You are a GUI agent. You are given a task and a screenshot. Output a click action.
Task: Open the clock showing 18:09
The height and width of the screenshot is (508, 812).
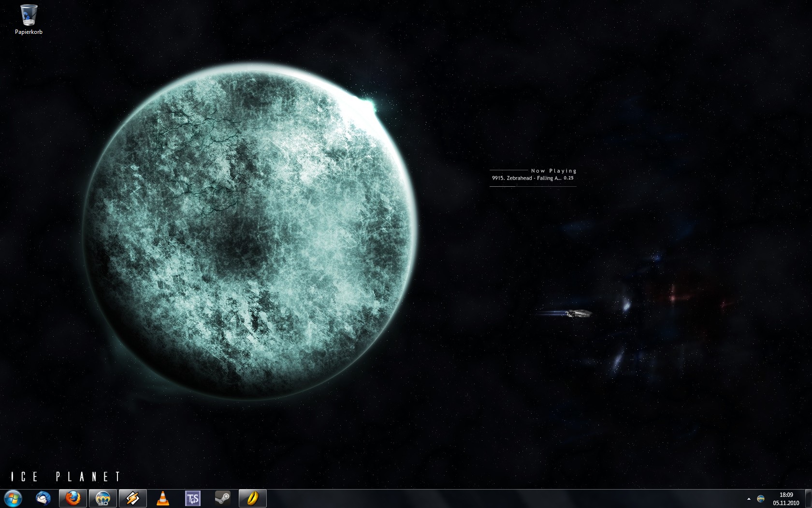coord(786,495)
